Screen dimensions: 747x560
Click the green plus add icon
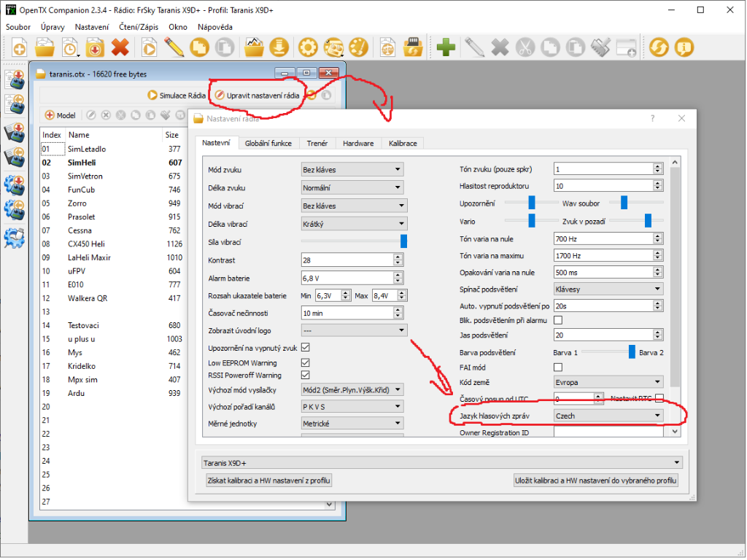(x=446, y=48)
